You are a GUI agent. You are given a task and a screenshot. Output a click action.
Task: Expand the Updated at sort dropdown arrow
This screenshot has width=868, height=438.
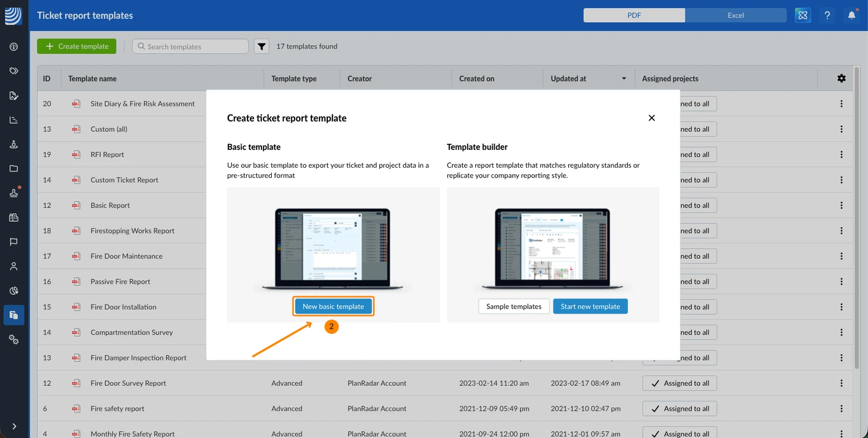(x=624, y=79)
